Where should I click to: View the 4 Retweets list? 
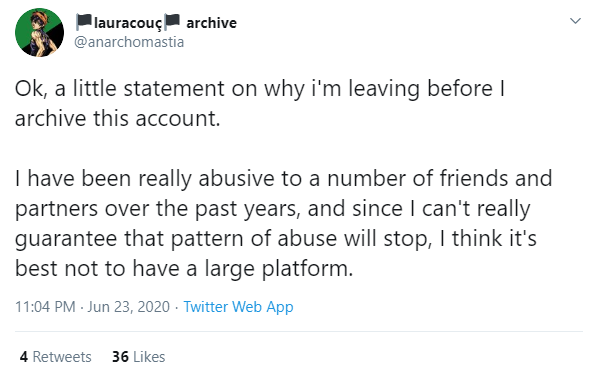pyautogui.click(x=55, y=357)
